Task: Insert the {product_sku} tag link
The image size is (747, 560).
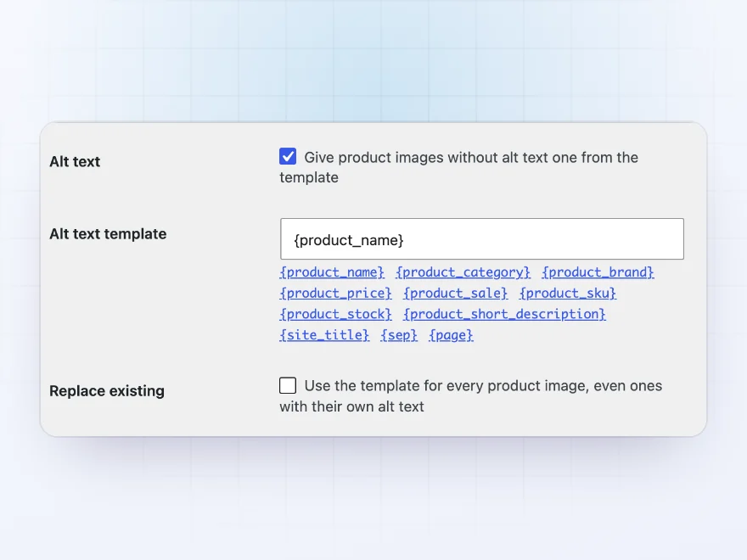Action: point(568,294)
